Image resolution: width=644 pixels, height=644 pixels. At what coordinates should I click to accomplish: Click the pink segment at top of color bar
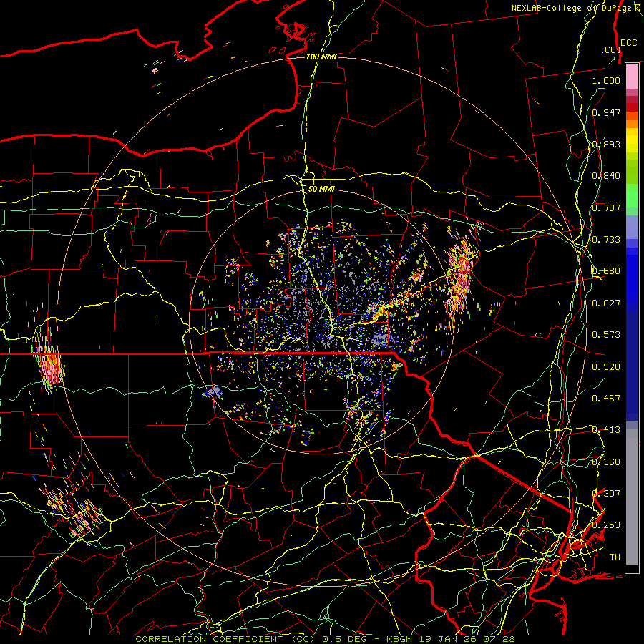(x=632, y=76)
